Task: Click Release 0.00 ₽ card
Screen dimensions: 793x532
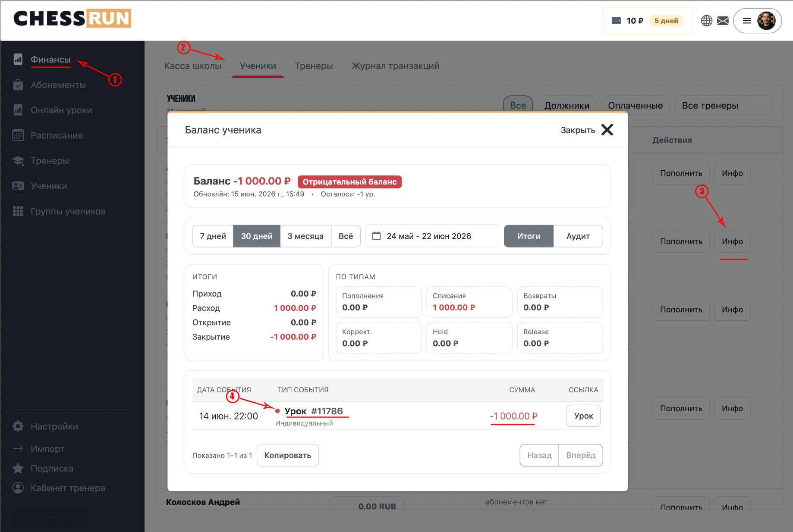Action: [x=560, y=338]
